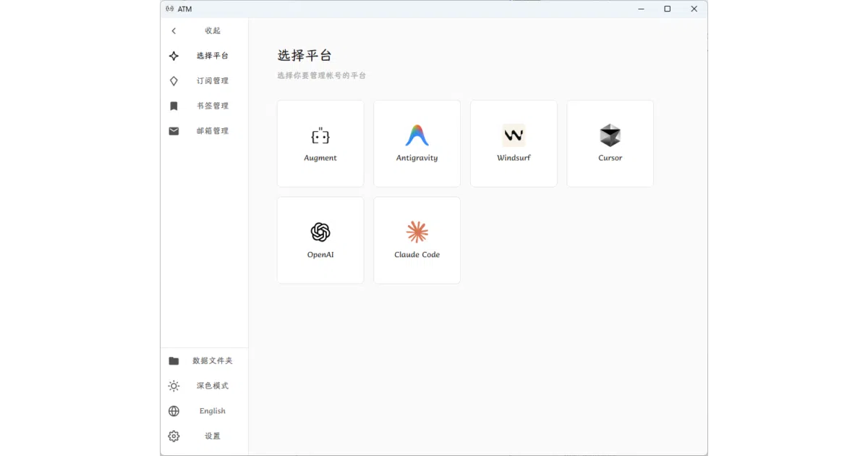Click the 深色模式 sun icon
The height and width of the screenshot is (456, 868).
[174, 387]
